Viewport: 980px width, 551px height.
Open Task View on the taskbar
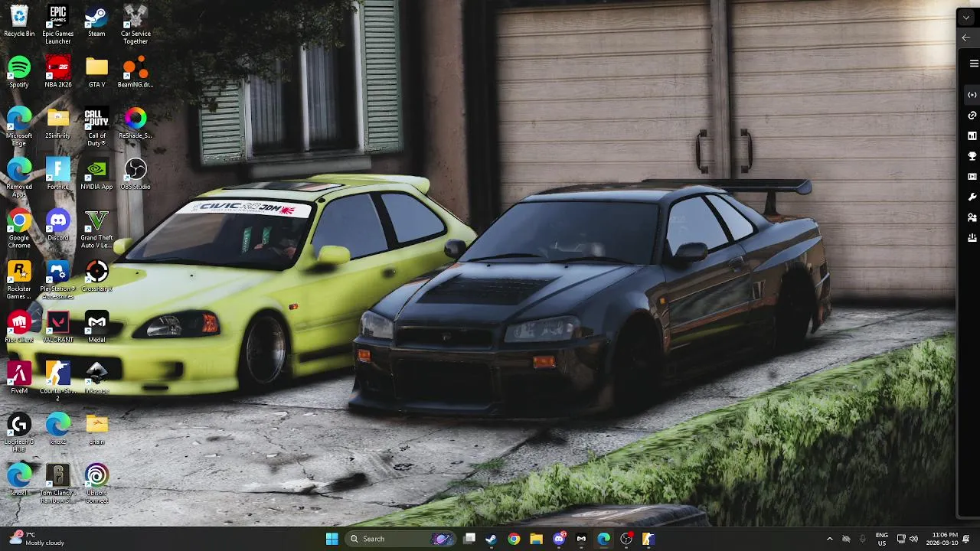coord(469,539)
